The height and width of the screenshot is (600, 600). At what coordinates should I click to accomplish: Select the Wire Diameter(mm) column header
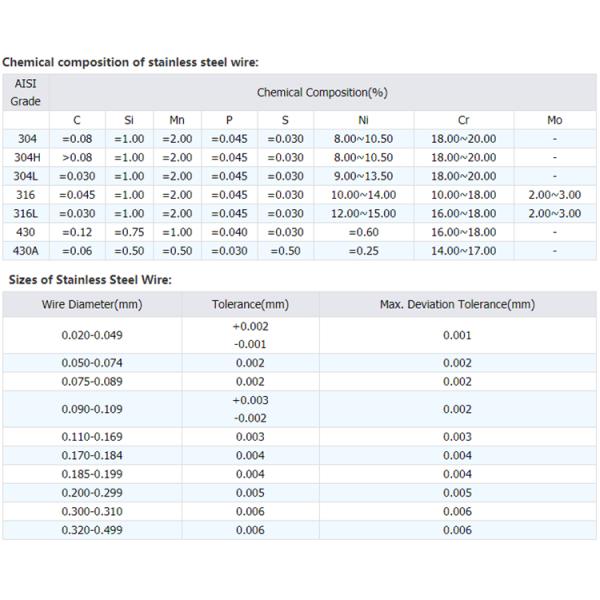(x=91, y=304)
